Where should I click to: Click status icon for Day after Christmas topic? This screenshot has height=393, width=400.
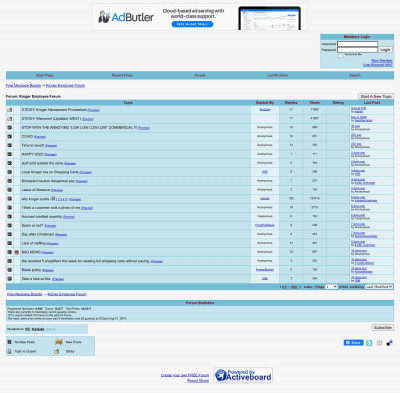(x=10, y=234)
